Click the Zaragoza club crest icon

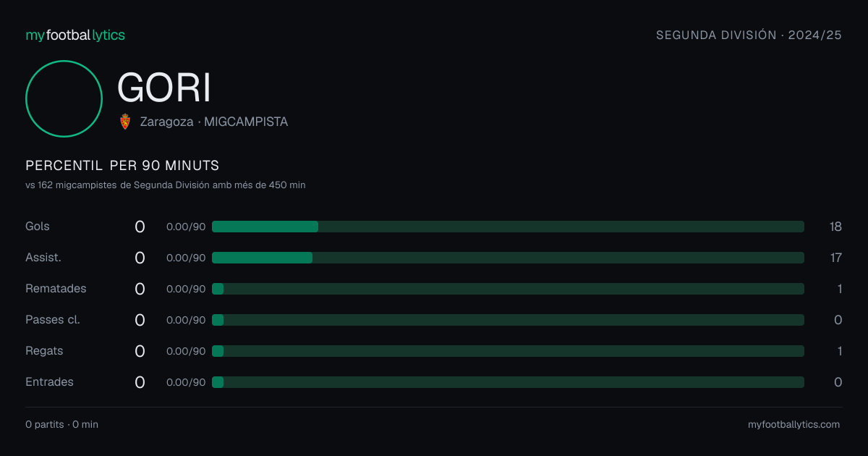click(x=125, y=122)
